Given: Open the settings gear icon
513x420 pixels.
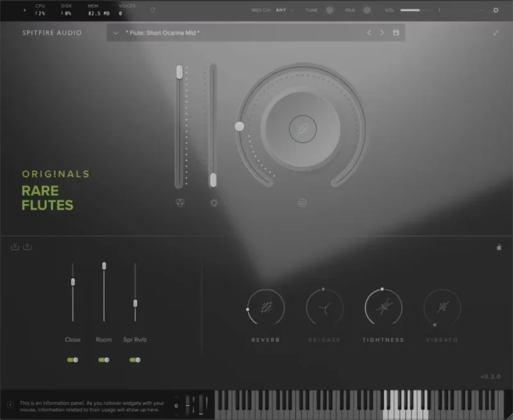Looking at the screenshot, I should 496,10.
